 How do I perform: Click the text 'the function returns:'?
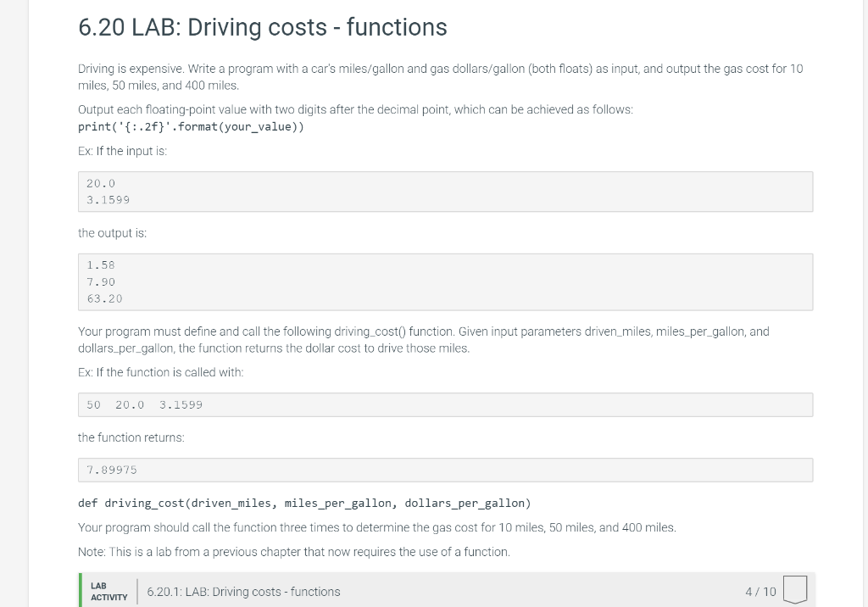tap(131, 437)
